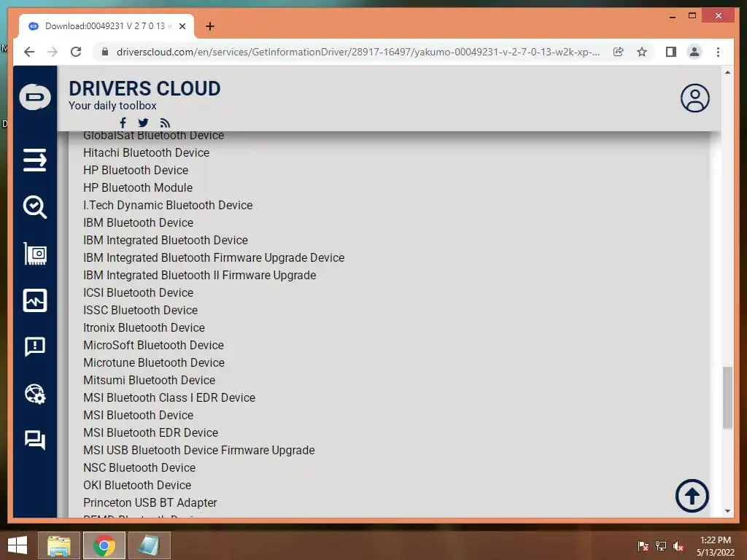This screenshot has height=560, width=747.
Task: Open the alert message bubble icon
Action: (x=35, y=346)
